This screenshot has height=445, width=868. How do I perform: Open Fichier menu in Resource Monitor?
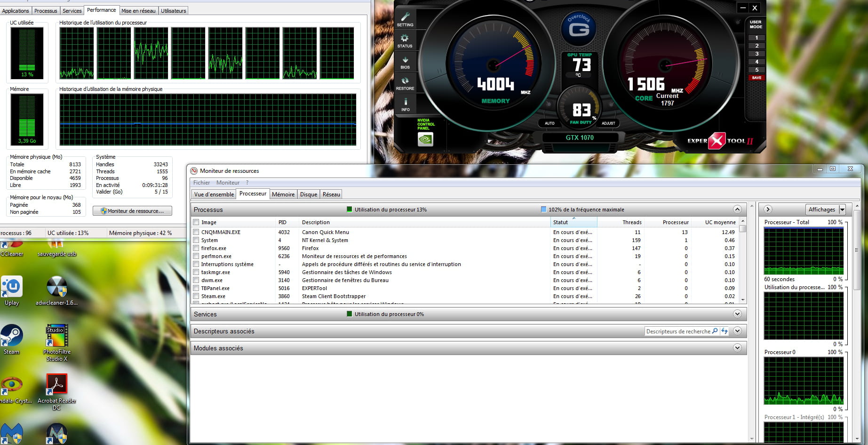201,183
